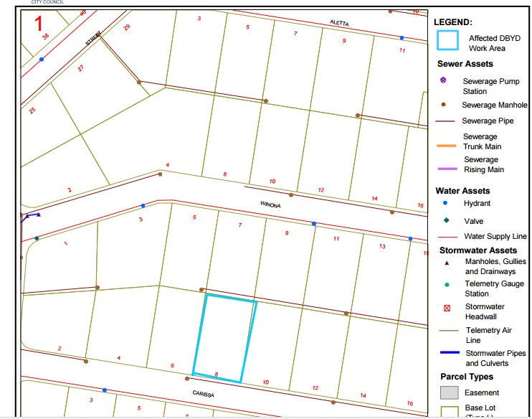Click the Sewerage Pump Station legend symbol
Screen dimensions: 532x419
(x=443, y=80)
